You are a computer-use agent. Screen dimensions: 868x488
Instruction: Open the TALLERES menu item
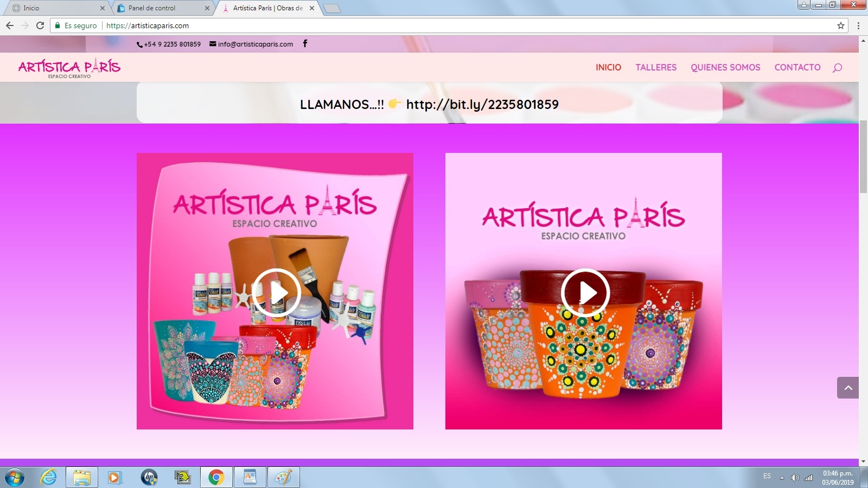[x=656, y=67]
